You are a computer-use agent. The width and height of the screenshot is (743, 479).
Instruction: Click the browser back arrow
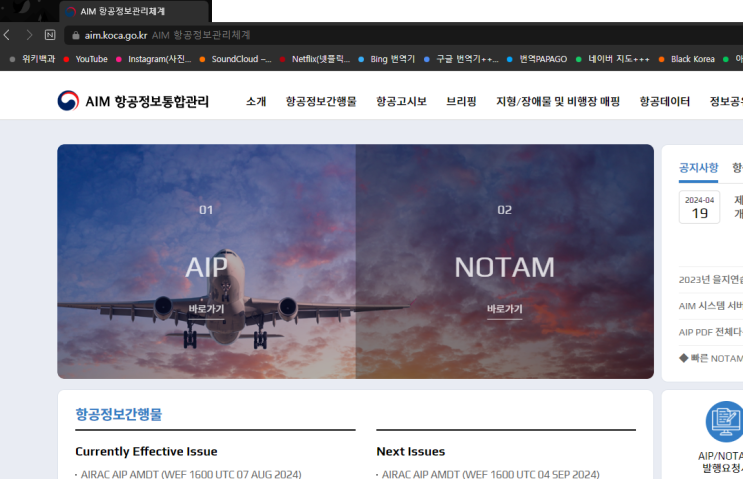[x=7, y=35]
